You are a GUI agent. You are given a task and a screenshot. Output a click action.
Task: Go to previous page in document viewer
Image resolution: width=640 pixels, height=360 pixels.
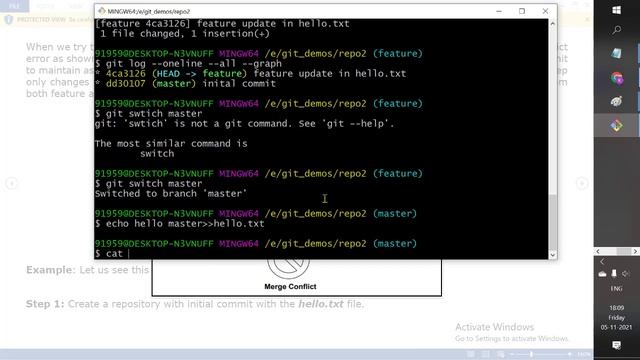point(11,183)
